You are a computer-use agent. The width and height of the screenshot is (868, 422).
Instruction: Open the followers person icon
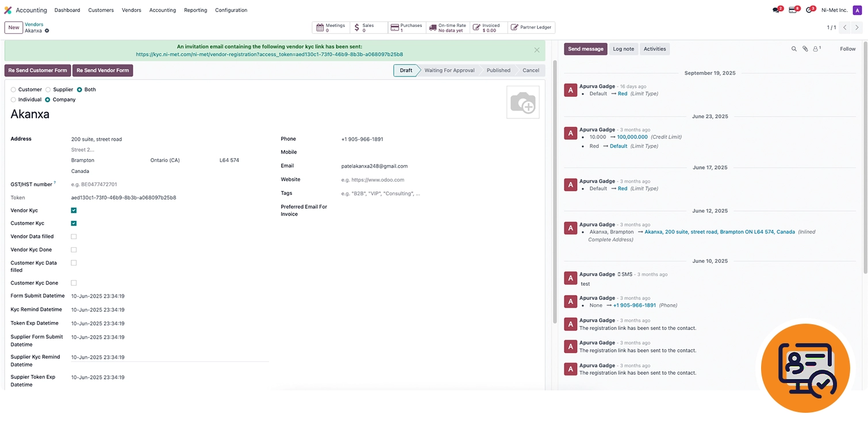[x=816, y=49]
